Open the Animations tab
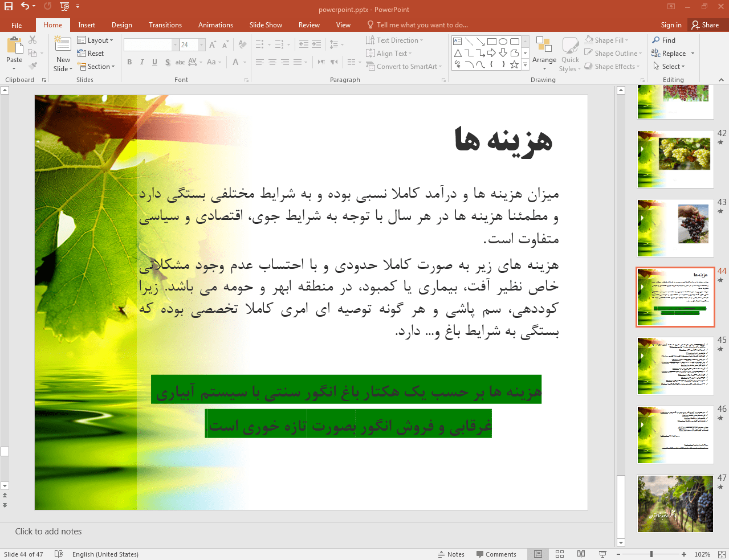The image size is (729, 560). tap(215, 25)
